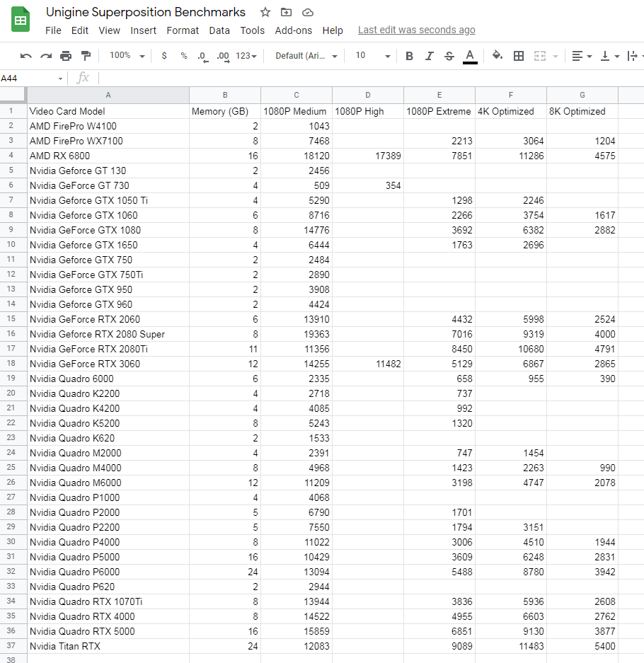Select column C header
This screenshot has width=644, height=663.
tap(297, 95)
